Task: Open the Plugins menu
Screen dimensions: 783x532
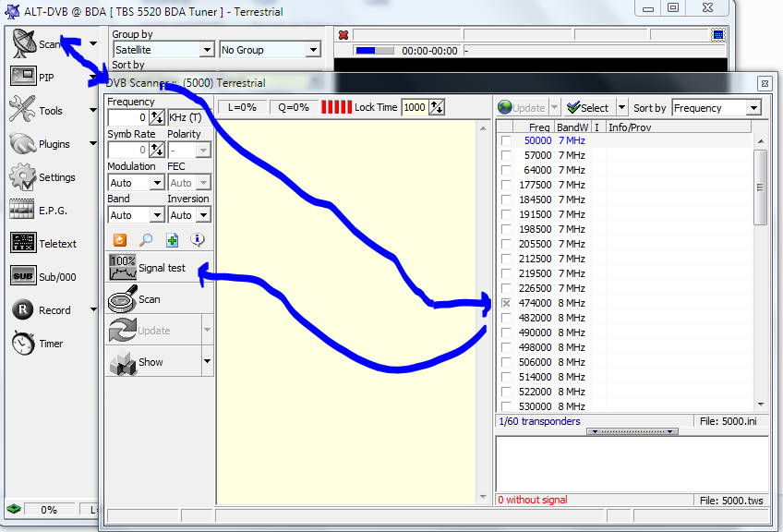Action: 52,144
